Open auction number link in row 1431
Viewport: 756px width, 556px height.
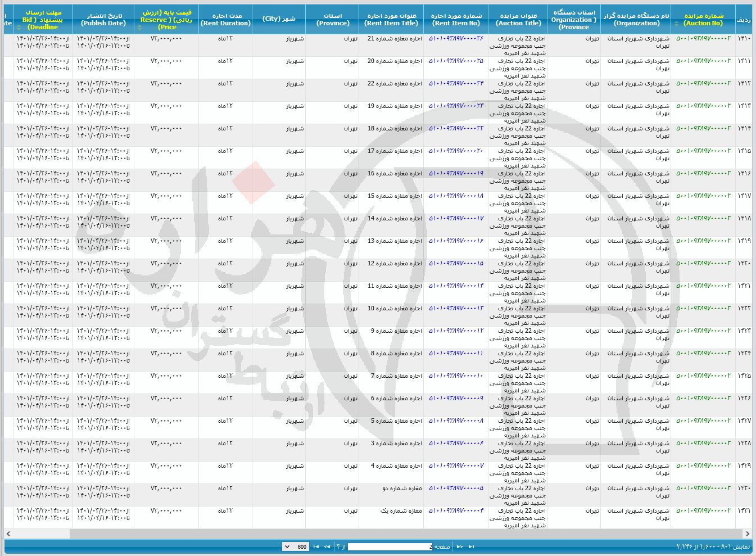703,511
